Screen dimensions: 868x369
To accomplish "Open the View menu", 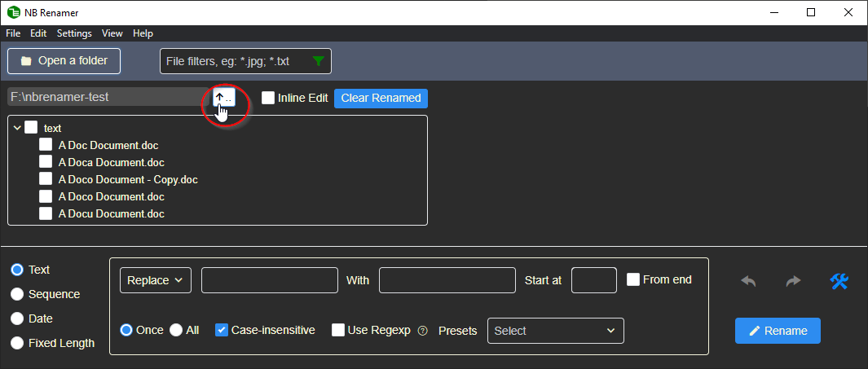I will (112, 33).
